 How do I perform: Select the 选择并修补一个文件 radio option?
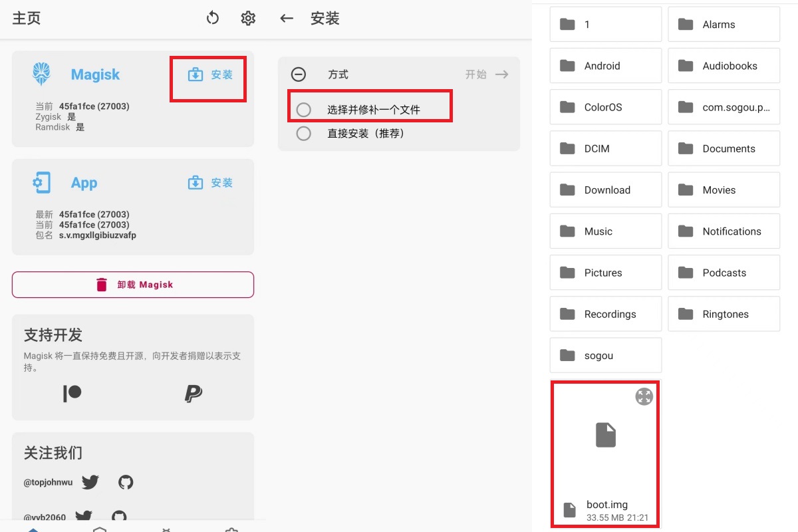[x=304, y=110]
